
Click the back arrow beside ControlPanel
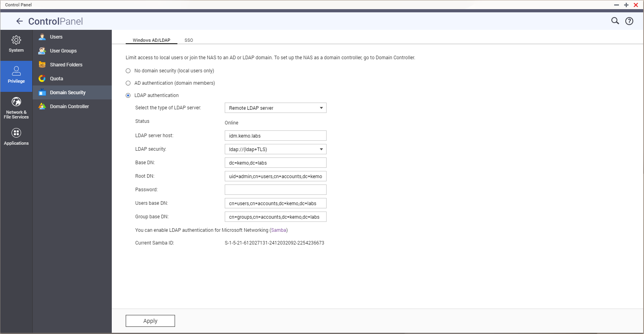coord(19,21)
